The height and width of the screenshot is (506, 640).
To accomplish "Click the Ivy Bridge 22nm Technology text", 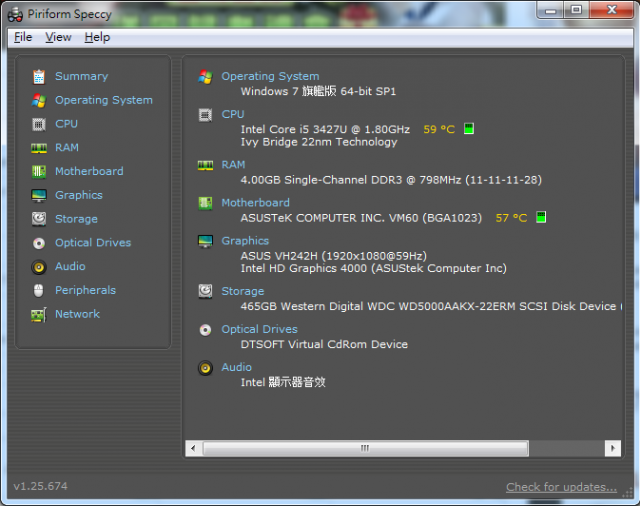I will tap(319, 142).
